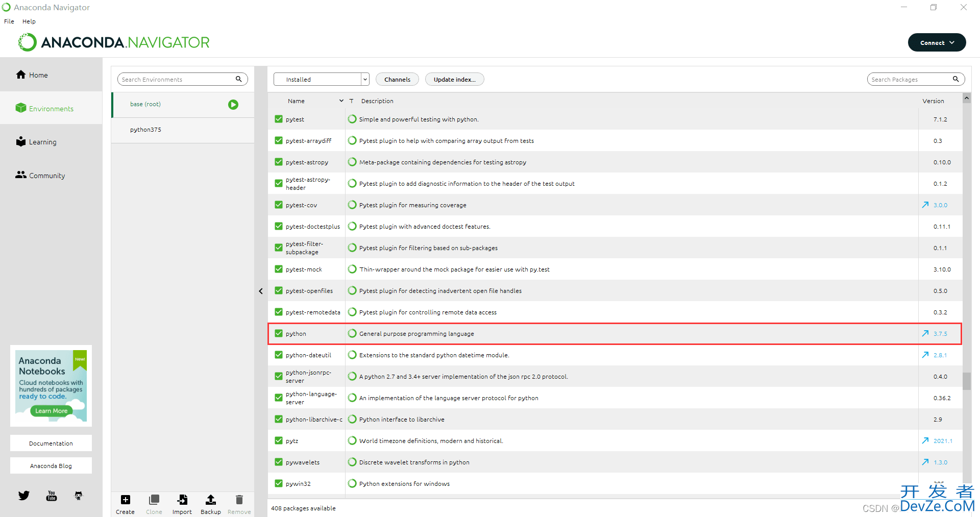Click the type circle icon for pytest
The height and width of the screenshot is (517, 980).
[352, 119]
